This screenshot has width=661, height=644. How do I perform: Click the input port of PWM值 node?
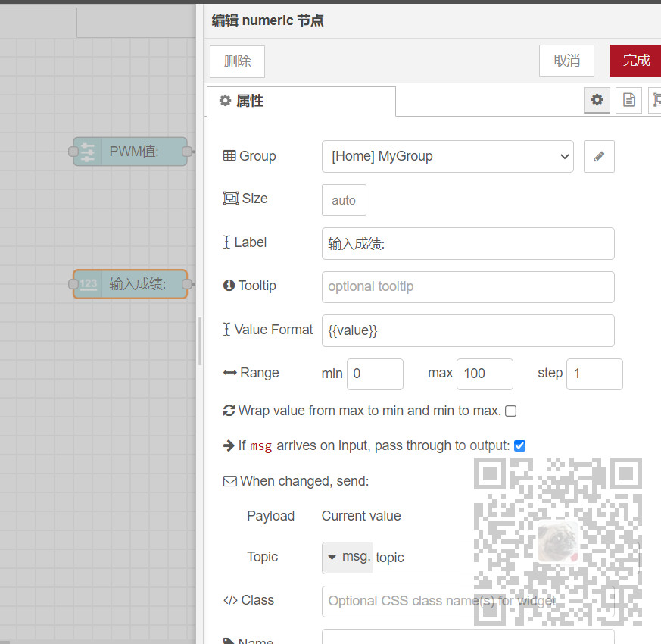(73, 152)
